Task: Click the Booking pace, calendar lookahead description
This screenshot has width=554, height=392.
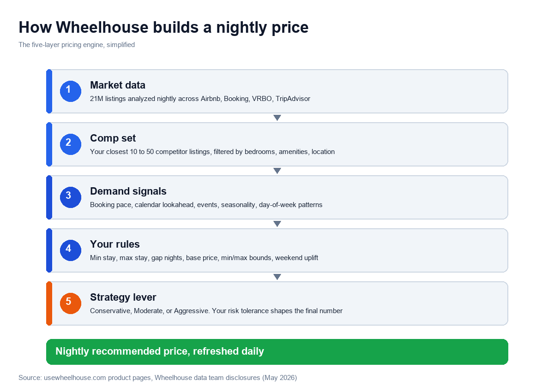Action: [x=206, y=205]
